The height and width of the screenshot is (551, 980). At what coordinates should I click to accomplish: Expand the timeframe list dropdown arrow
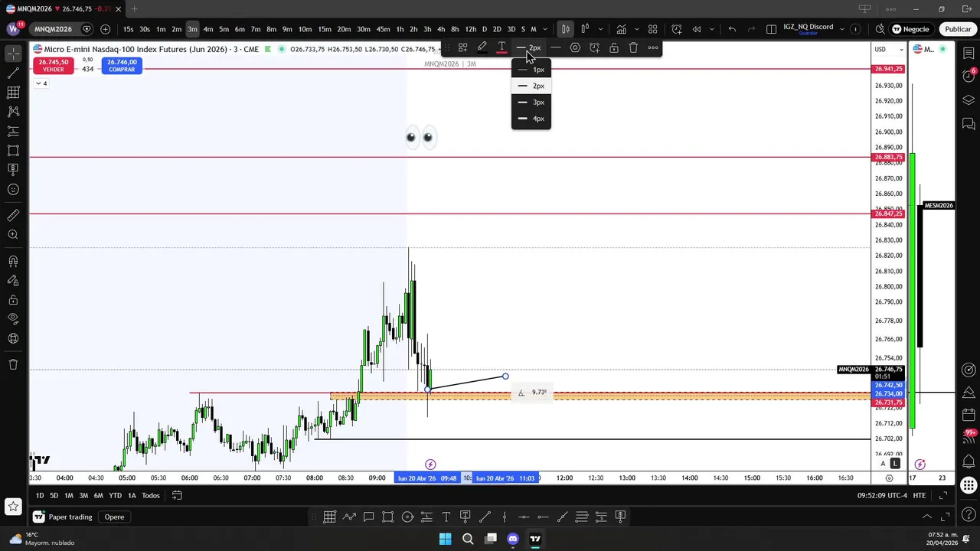pyautogui.click(x=545, y=29)
